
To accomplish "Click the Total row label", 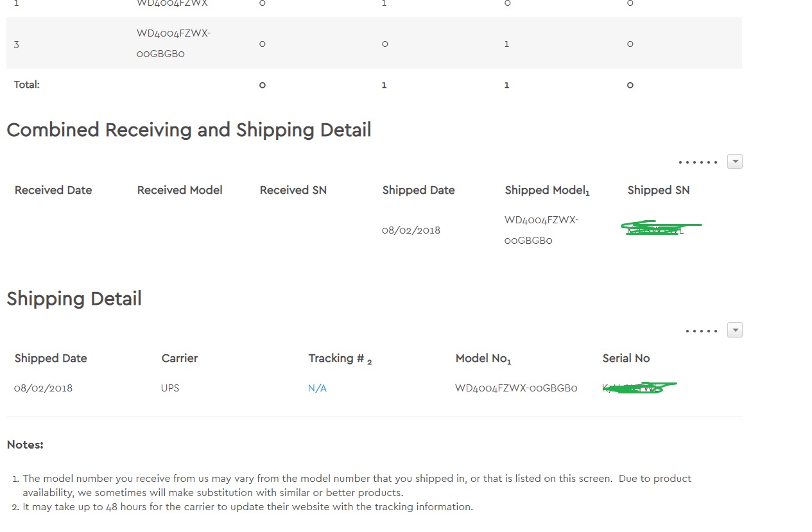I will (x=27, y=85).
